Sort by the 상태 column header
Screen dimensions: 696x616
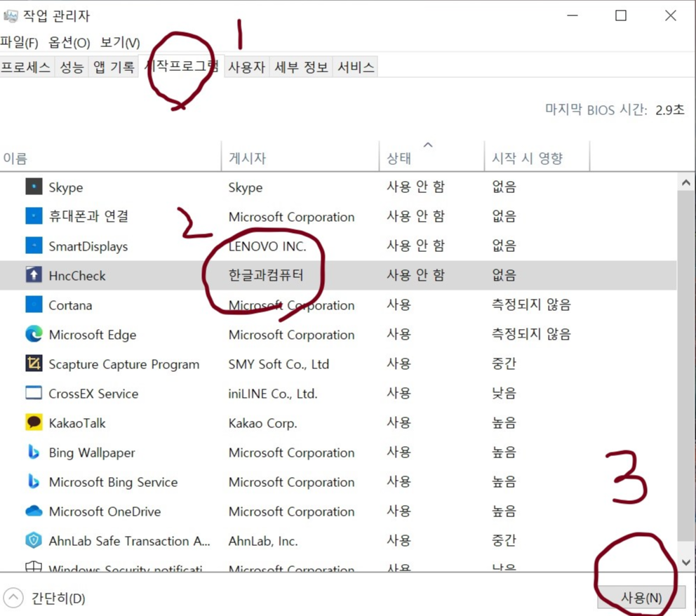click(431, 158)
